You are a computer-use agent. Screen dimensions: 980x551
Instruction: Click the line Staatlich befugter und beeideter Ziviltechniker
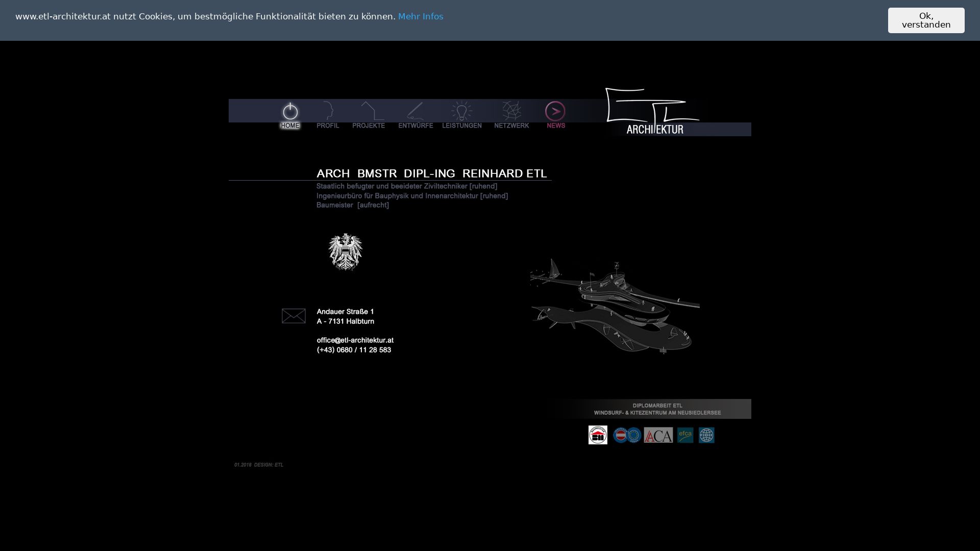coord(407,186)
